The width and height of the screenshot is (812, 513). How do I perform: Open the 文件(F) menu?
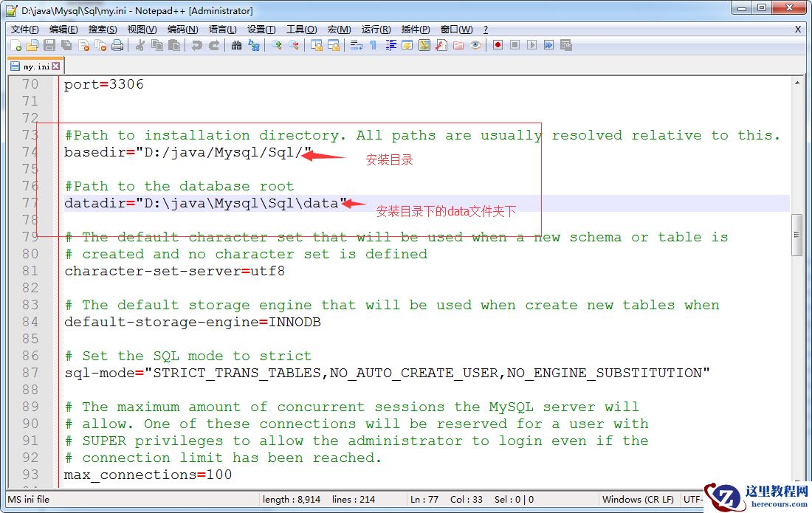point(24,30)
